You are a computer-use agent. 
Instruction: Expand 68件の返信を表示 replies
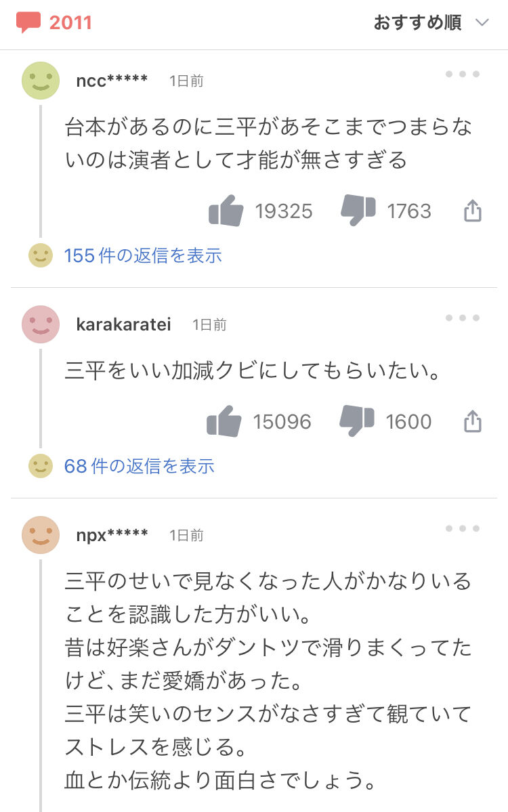coord(139,466)
